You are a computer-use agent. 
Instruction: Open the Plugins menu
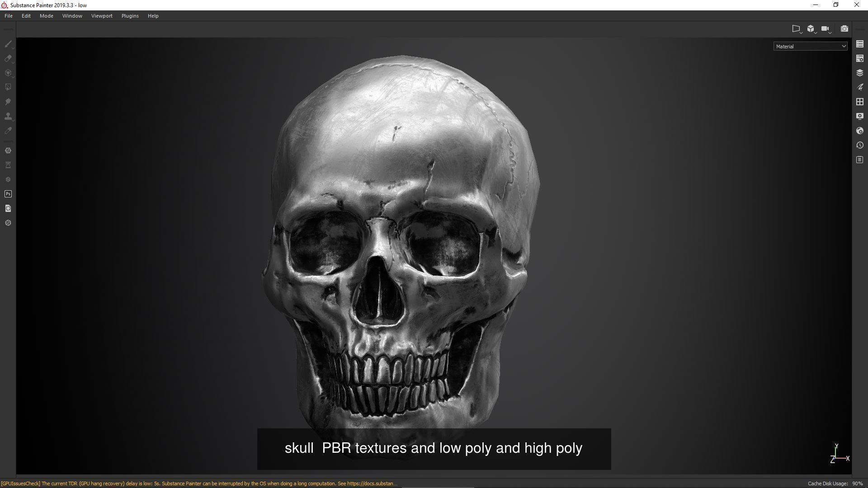(x=130, y=16)
